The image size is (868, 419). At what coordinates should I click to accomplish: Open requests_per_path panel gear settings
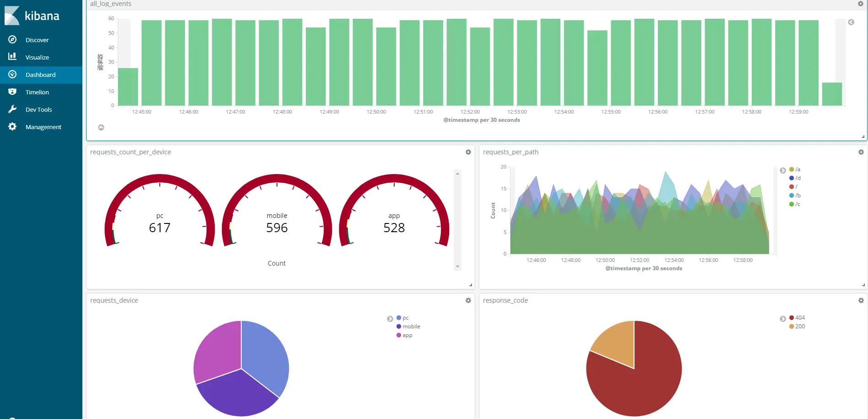tap(861, 152)
